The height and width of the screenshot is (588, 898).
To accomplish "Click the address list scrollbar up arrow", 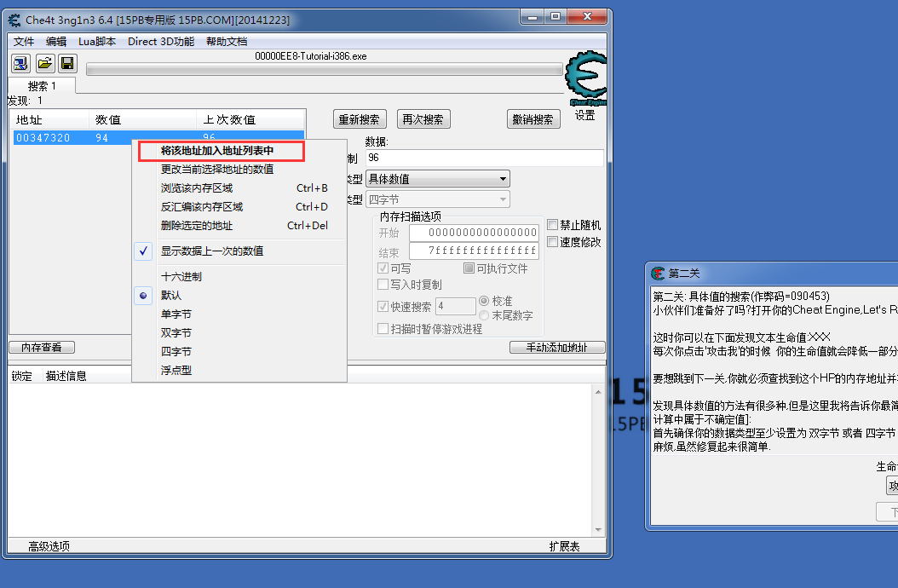I will coord(598,392).
